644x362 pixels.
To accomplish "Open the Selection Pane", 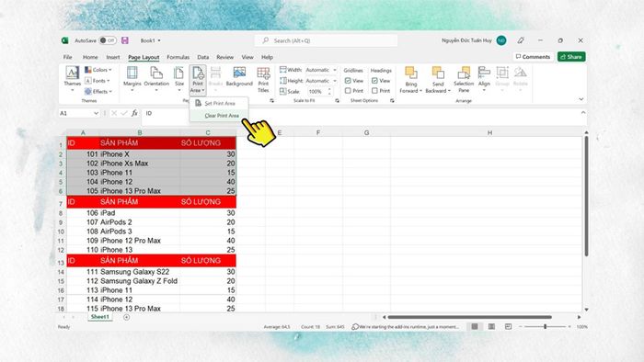I will coord(464,80).
